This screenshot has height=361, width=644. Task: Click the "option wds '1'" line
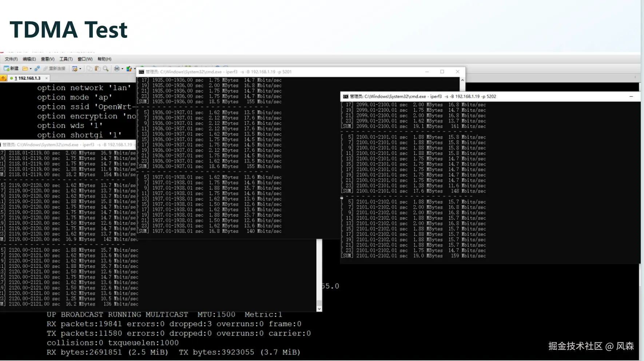(70, 126)
